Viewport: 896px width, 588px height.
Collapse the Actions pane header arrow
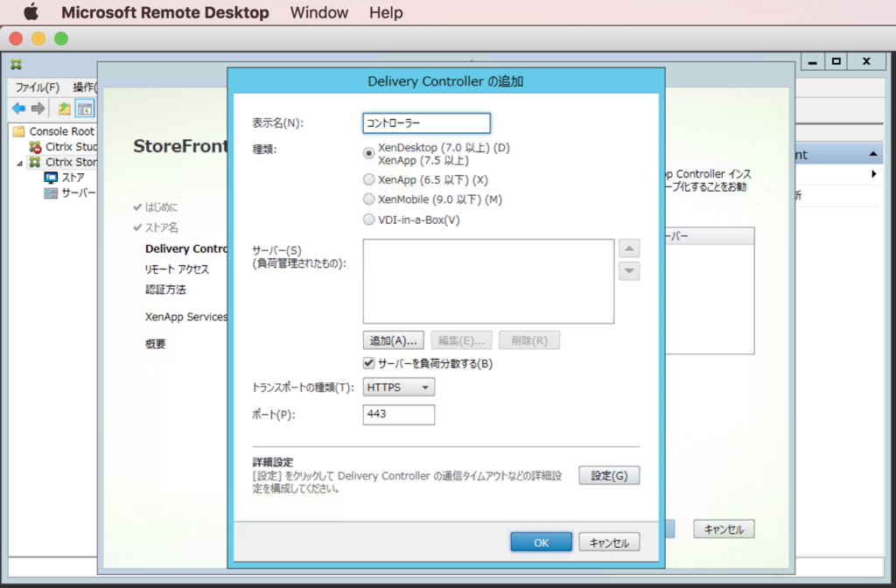pos(873,154)
